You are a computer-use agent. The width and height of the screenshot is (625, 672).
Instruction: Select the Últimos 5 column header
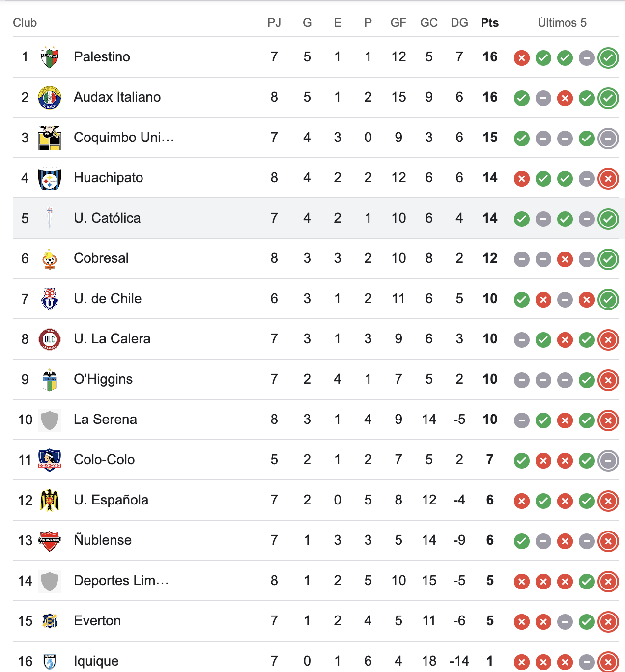pyautogui.click(x=562, y=22)
